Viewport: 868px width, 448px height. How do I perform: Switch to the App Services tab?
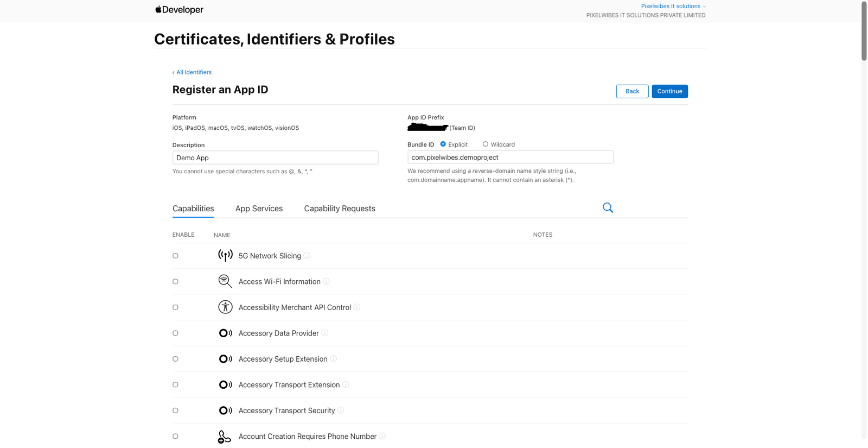pos(259,209)
